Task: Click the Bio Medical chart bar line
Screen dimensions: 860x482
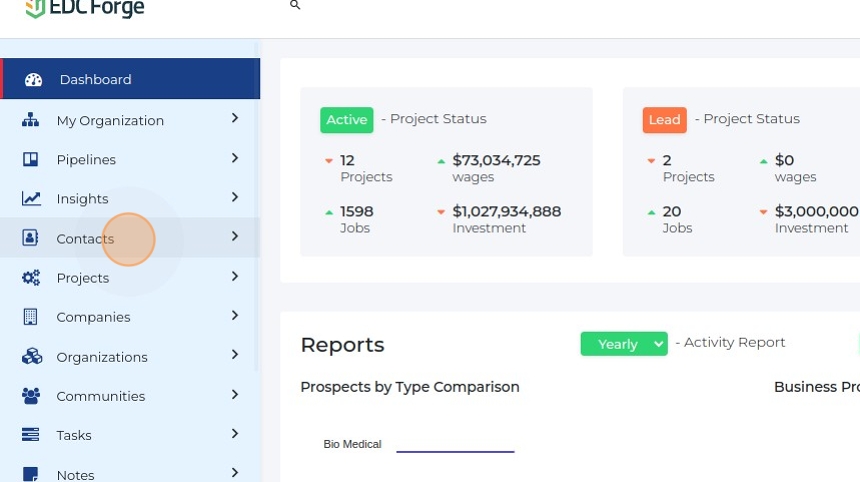Action: point(455,451)
